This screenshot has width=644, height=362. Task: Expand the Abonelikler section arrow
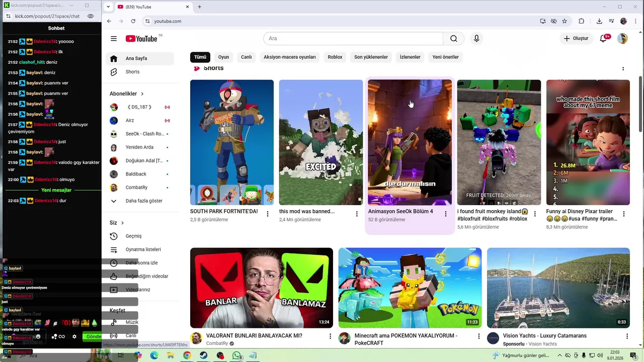(x=142, y=94)
